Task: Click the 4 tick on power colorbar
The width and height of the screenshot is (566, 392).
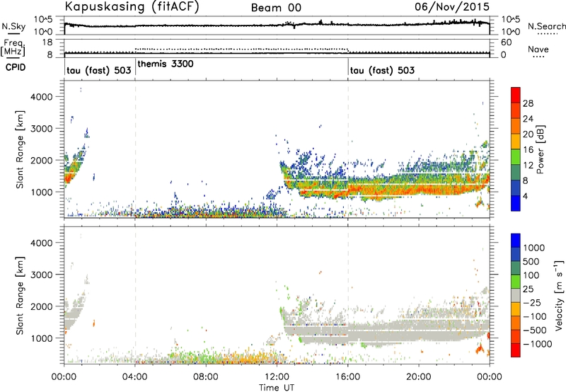Action: tap(526, 196)
